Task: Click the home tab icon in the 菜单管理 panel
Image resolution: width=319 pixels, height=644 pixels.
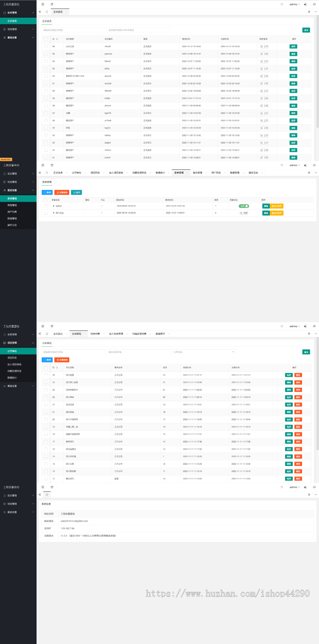Action: pos(47,173)
